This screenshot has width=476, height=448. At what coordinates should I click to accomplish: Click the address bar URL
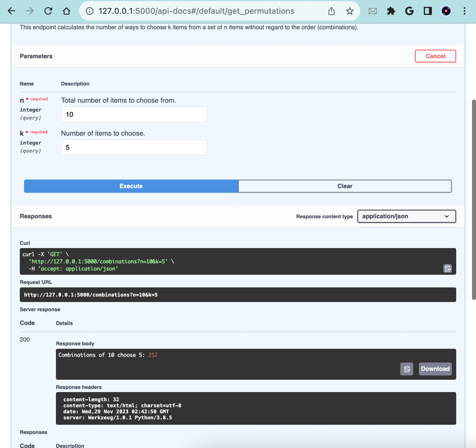(196, 11)
